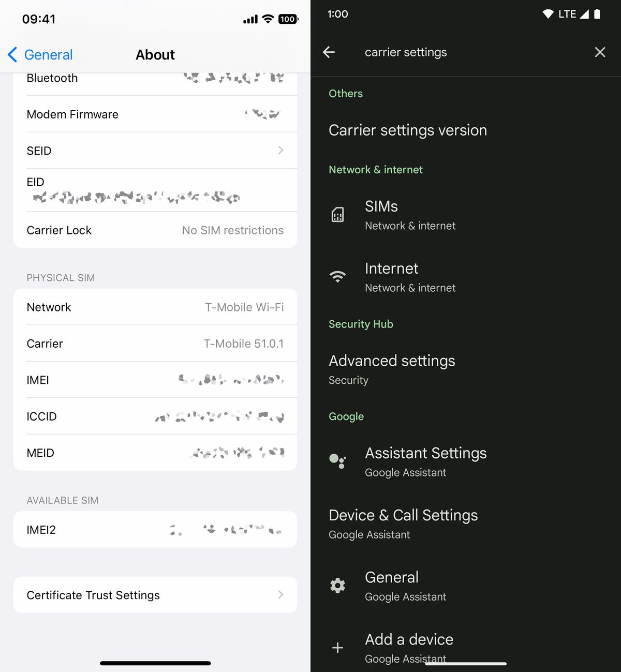Tap the Wi-Fi icon in the iPhone status bar
621x672 pixels.
click(267, 19)
